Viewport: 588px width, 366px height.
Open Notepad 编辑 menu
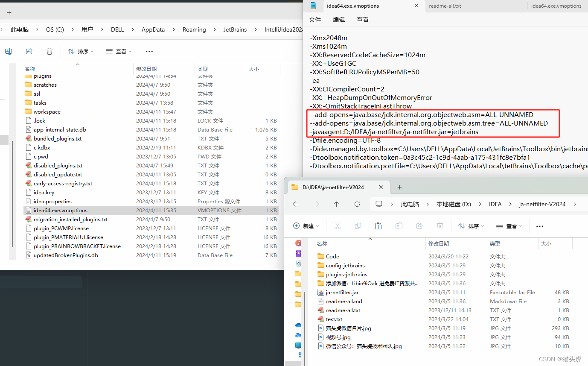point(339,20)
